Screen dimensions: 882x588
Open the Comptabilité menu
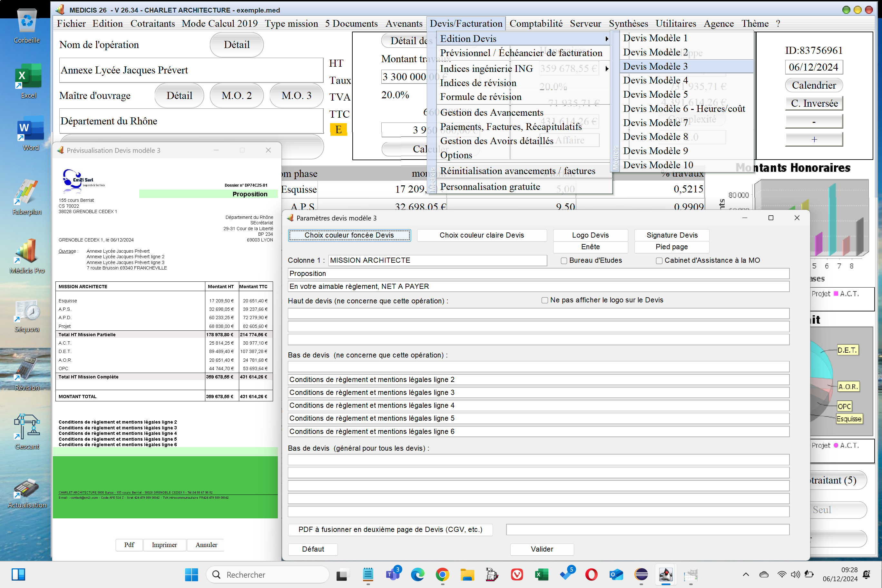pyautogui.click(x=536, y=24)
